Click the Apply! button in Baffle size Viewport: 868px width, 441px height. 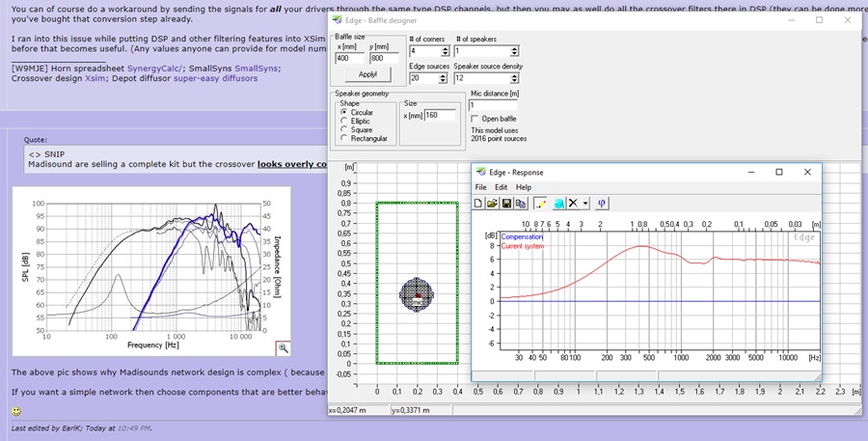pyautogui.click(x=367, y=73)
